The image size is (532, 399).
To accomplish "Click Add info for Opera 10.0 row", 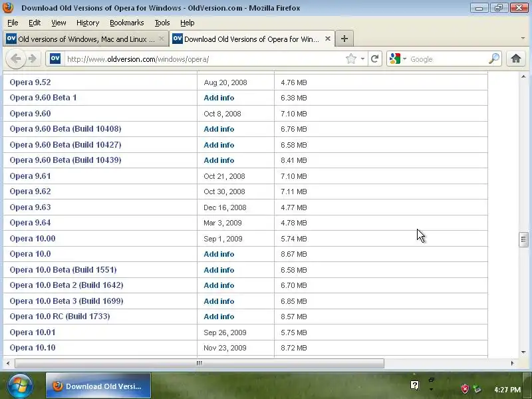I will point(219,254).
